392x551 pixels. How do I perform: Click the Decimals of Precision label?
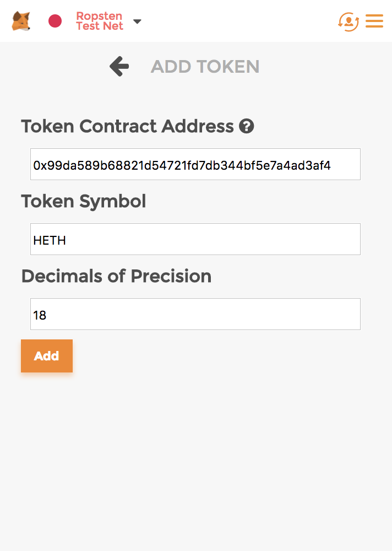pyautogui.click(x=116, y=276)
